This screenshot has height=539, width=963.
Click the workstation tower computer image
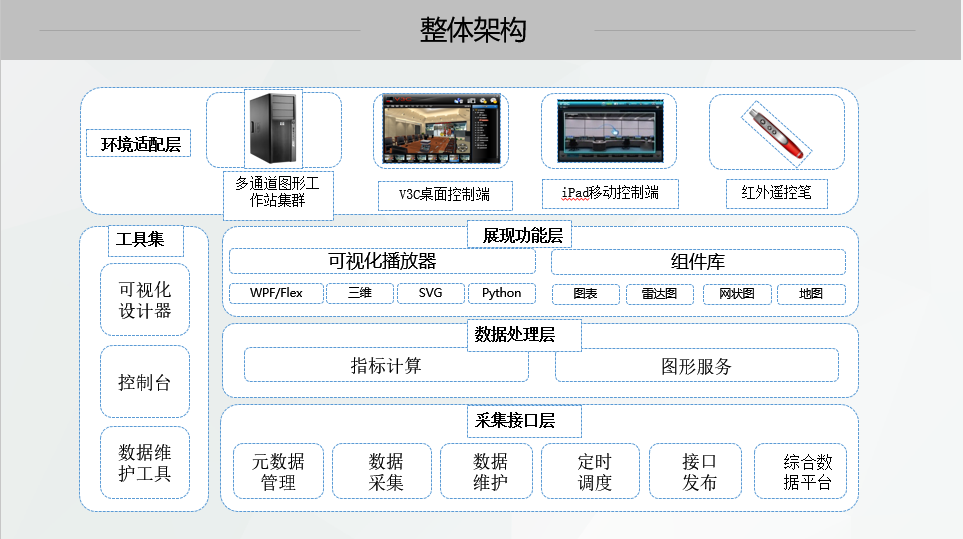point(273,129)
